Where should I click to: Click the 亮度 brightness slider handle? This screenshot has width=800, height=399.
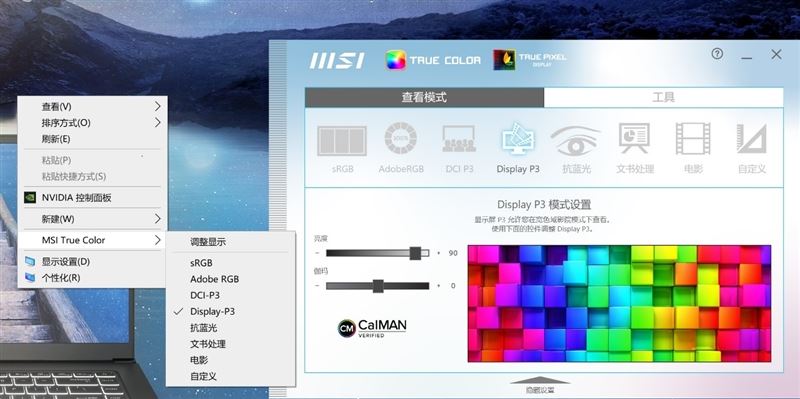coord(415,253)
